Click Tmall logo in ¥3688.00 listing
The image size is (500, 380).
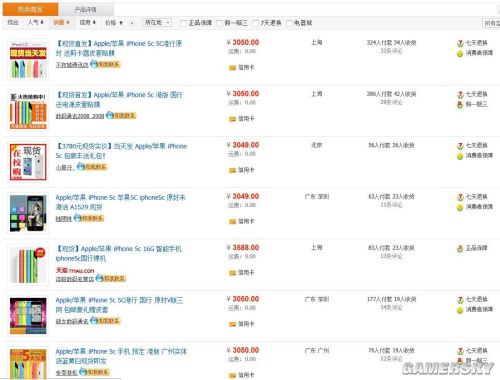point(75,270)
